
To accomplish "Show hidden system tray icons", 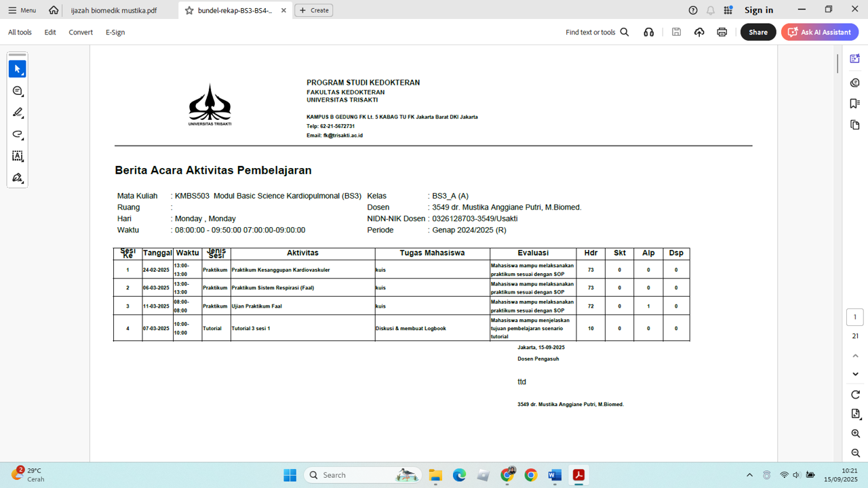I will click(749, 475).
